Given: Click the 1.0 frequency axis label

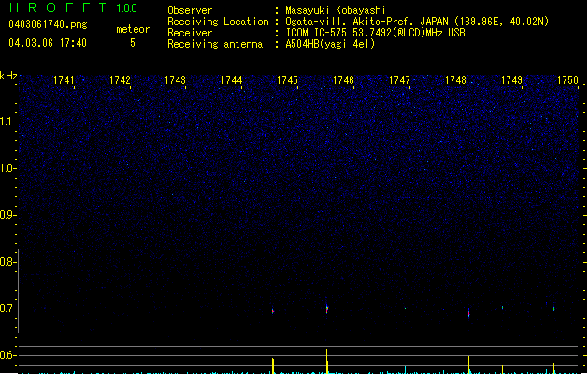Looking at the screenshot, I should pos(8,168).
